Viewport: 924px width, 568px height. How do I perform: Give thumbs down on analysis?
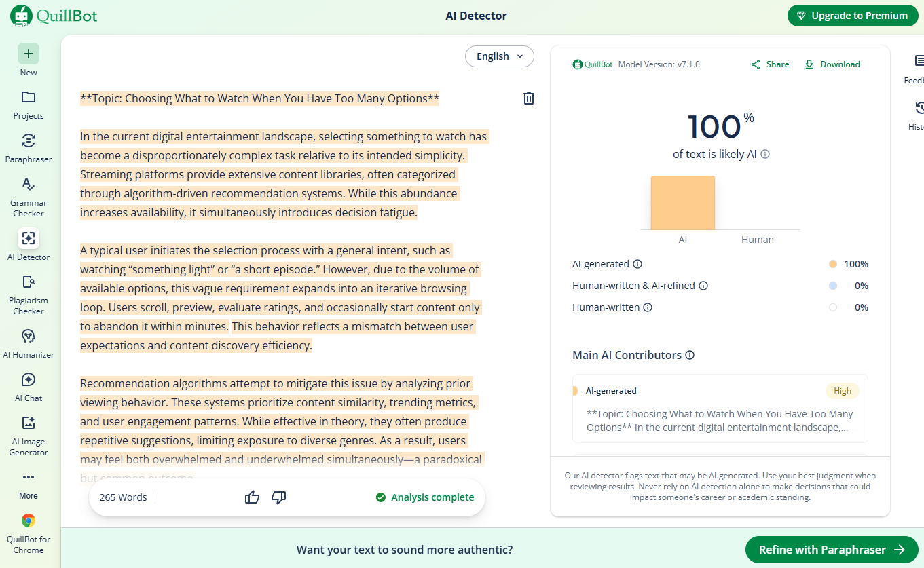pyautogui.click(x=278, y=497)
